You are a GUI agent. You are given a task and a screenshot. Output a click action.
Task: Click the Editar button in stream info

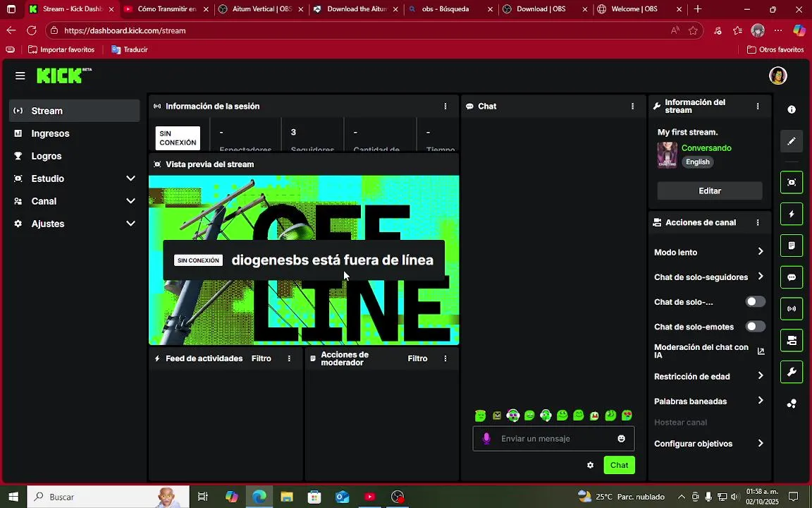coord(710,190)
